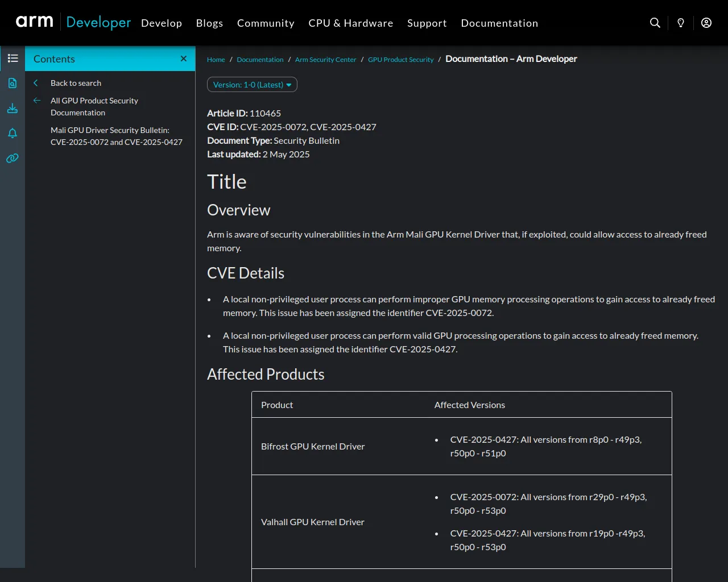Toggle the contents list sidebar icon
This screenshot has height=582, width=728.
tap(13, 59)
